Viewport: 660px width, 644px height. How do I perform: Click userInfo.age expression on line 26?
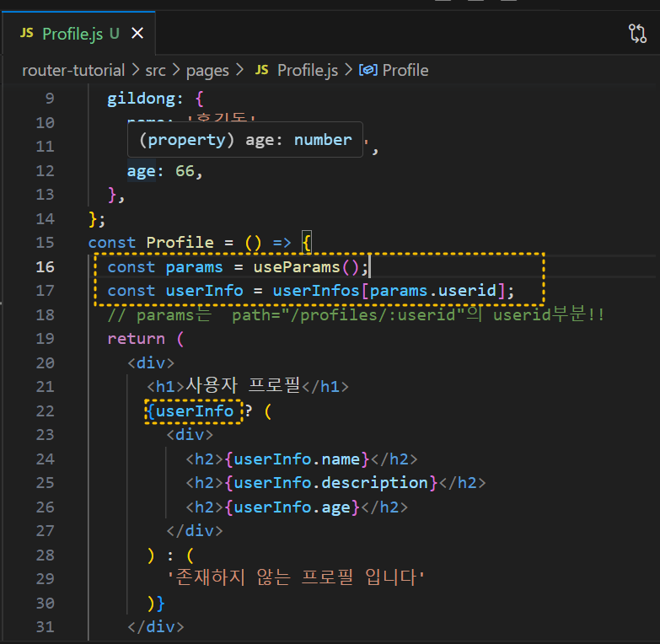coord(292,507)
